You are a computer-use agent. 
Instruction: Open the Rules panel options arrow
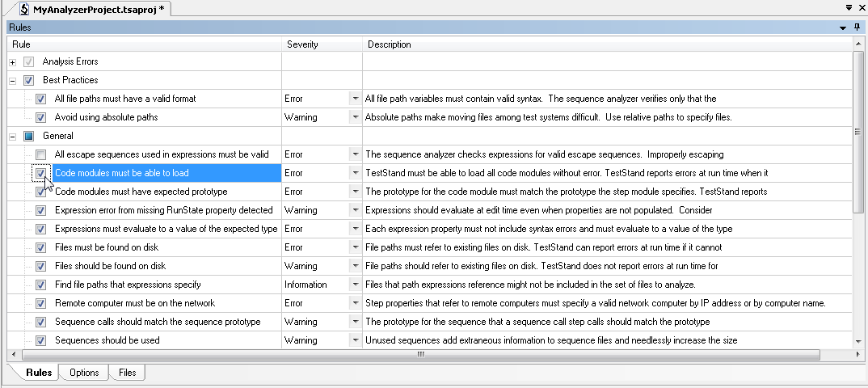(843, 27)
